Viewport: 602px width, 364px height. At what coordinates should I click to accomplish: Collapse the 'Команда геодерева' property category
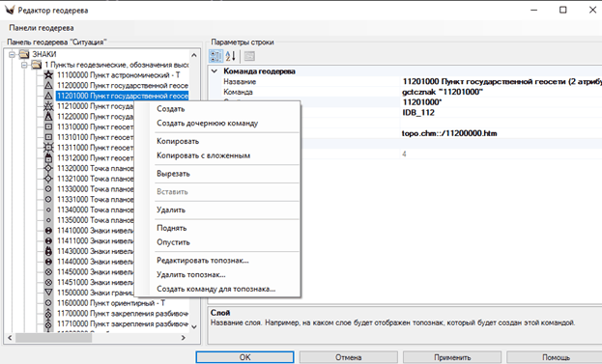(215, 70)
